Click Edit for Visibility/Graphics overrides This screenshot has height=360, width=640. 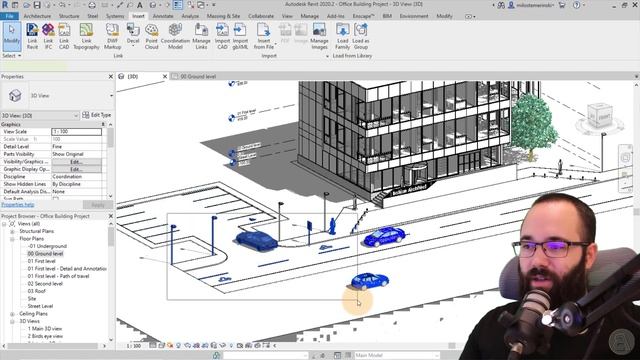76,162
